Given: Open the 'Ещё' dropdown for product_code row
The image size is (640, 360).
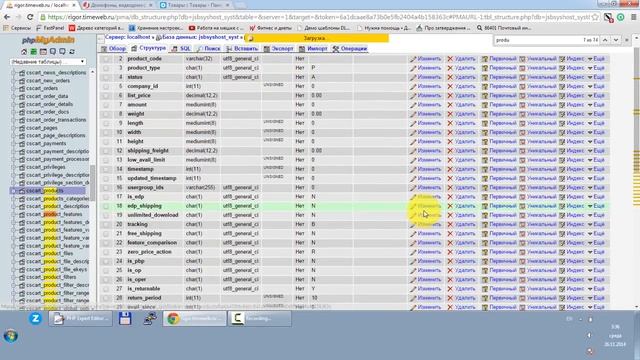Looking at the screenshot, I should point(596,59).
